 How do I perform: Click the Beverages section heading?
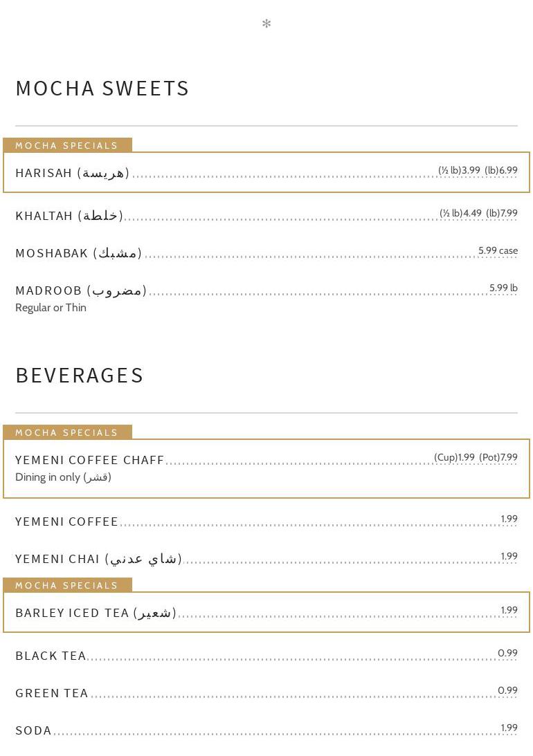pos(80,376)
